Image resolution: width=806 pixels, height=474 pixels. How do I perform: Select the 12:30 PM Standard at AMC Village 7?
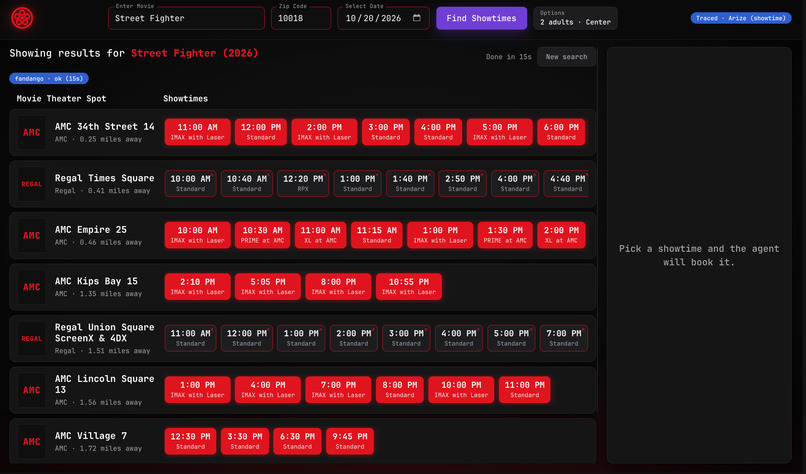[x=190, y=441]
